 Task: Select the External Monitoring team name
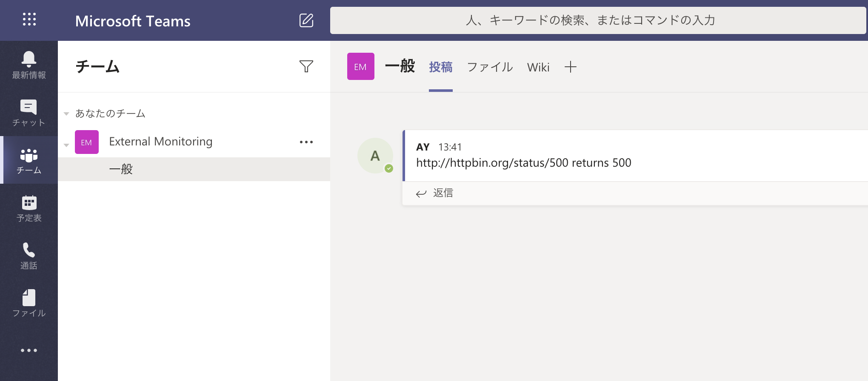click(x=160, y=142)
